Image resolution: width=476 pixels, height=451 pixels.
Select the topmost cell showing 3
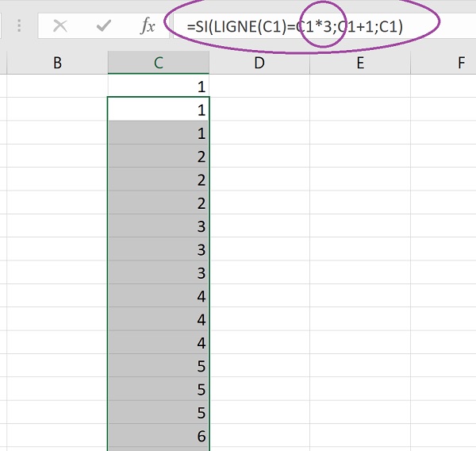pyautogui.click(x=159, y=225)
